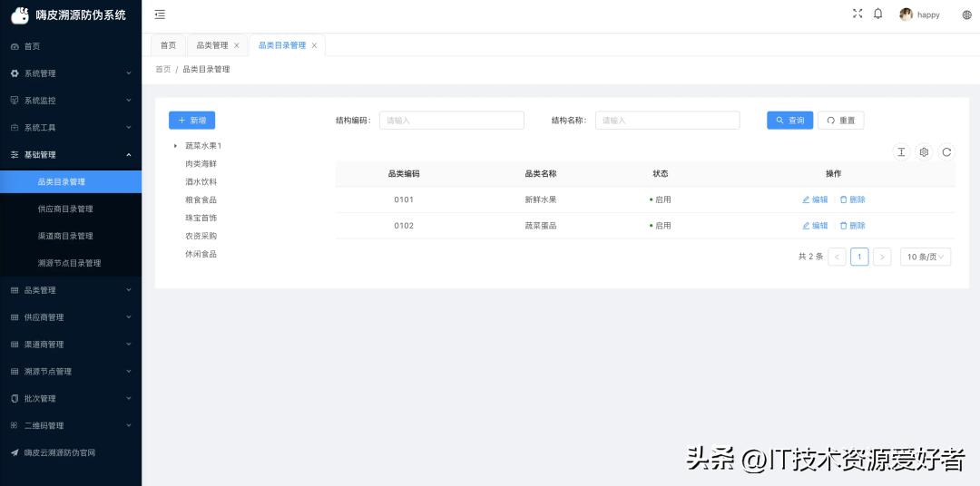Delete row 0102 蔬菜蛋品
The image size is (980, 486).
click(x=852, y=226)
